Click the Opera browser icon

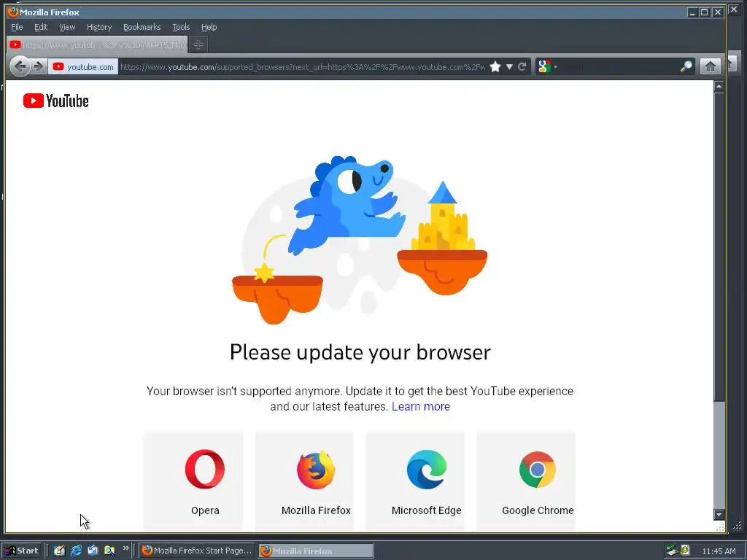(x=205, y=469)
